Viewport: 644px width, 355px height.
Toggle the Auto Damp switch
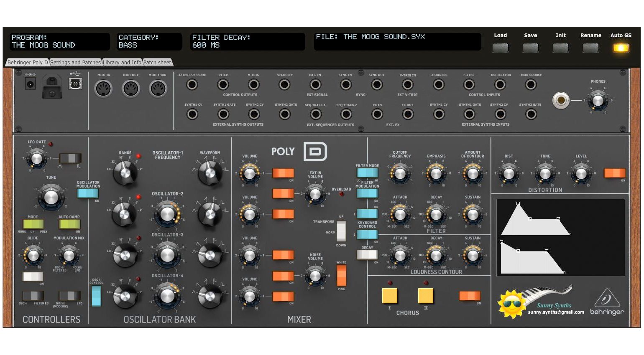69,224
